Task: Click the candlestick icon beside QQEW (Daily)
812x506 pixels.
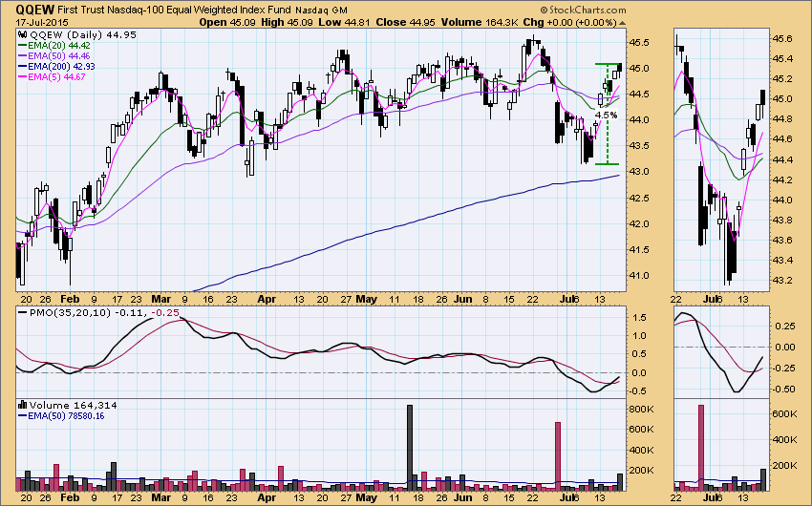Action: pos(23,34)
